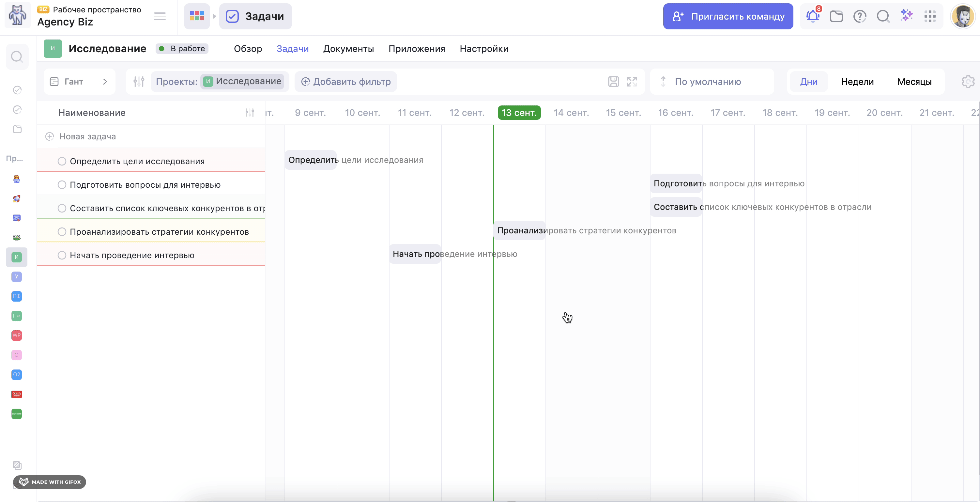Click the Задачи breadcrumb in header

click(256, 16)
